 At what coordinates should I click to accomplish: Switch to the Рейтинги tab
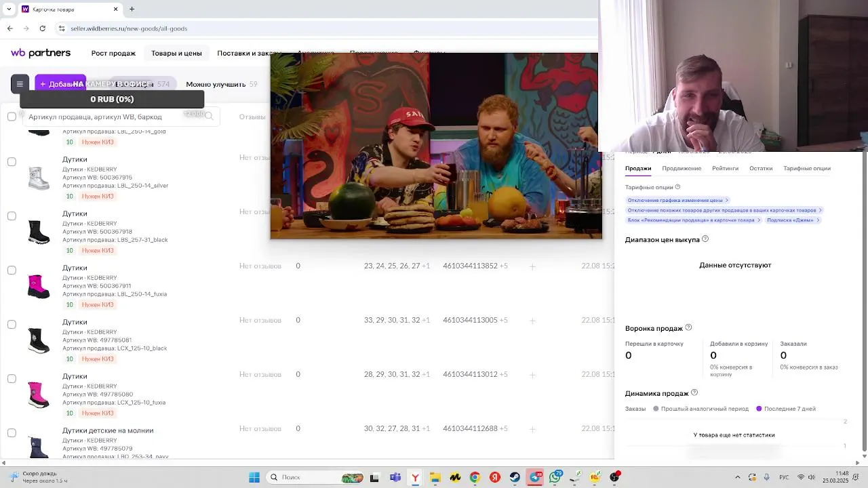pyautogui.click(x=725, y=168)
